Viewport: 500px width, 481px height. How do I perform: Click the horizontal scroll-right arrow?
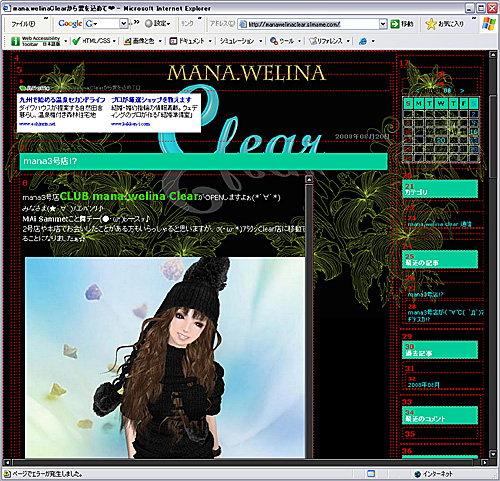point(485,462)
